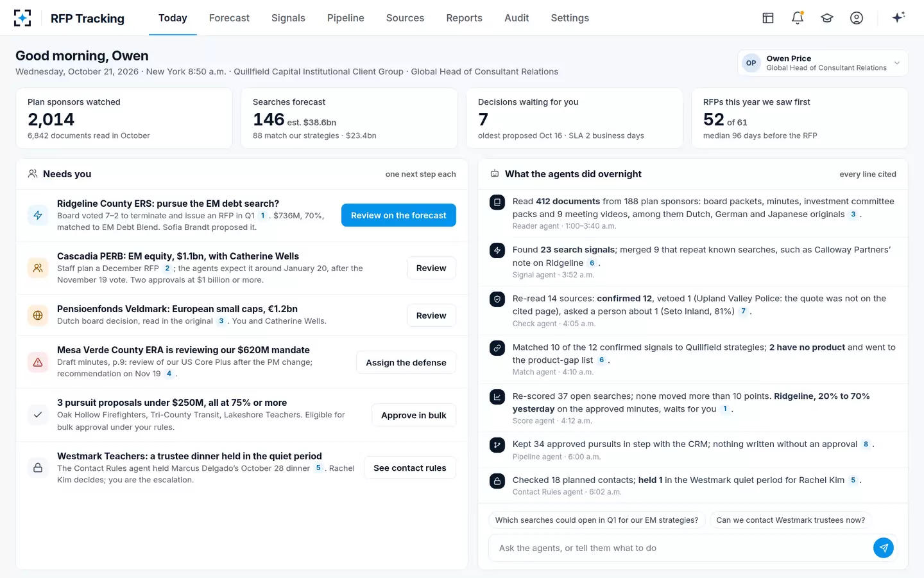
Task: Click Assign the defense button
Action: [x=406, y=362]
